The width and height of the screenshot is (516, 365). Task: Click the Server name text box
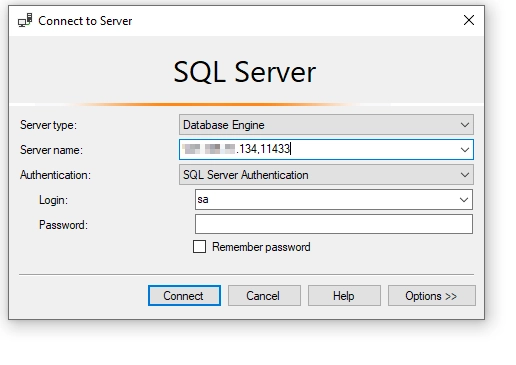326,149
